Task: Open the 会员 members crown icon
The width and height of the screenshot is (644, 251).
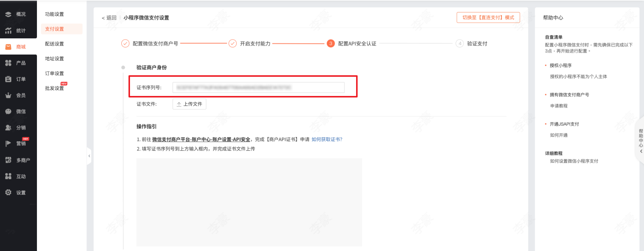Action: tap(8, 96)
